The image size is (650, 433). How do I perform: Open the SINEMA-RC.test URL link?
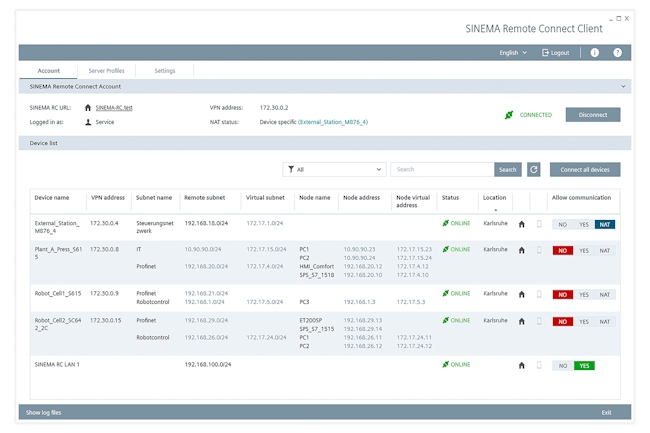pos(114,107)
